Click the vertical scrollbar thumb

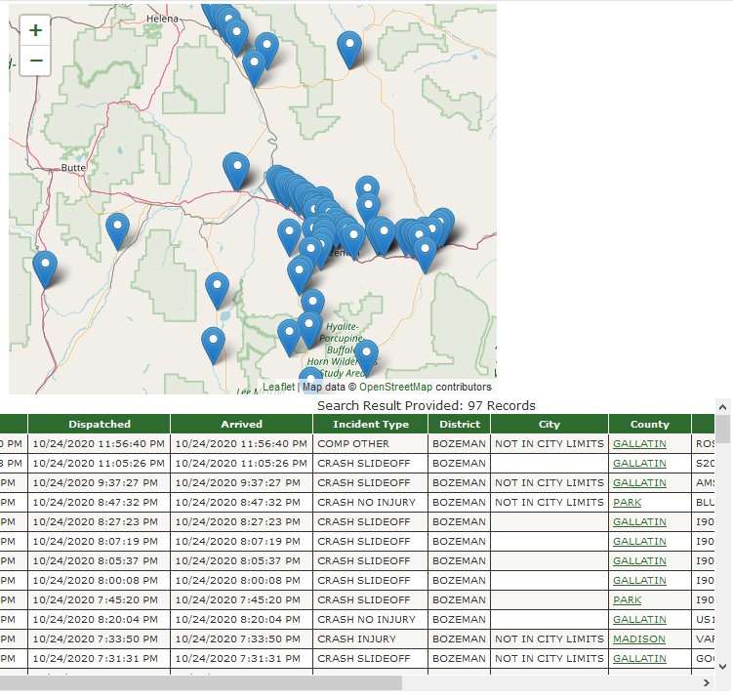click(x=722, y=429)
